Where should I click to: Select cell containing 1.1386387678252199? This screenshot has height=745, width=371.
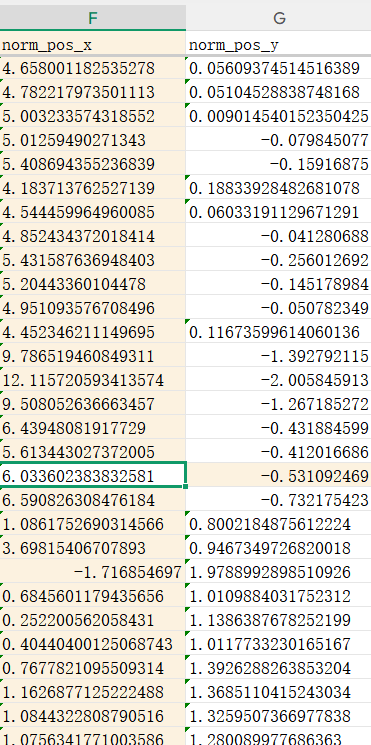pos(278,620)
